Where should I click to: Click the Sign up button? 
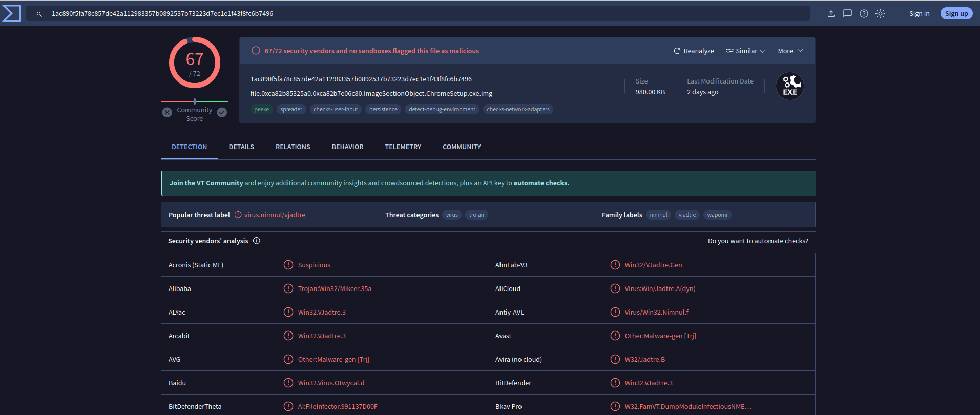956,14
